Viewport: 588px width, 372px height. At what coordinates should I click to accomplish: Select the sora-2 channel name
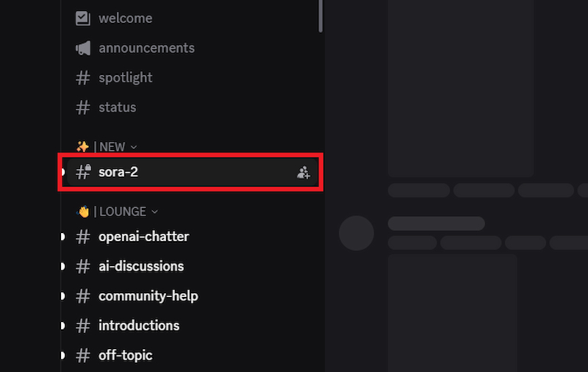118,172
